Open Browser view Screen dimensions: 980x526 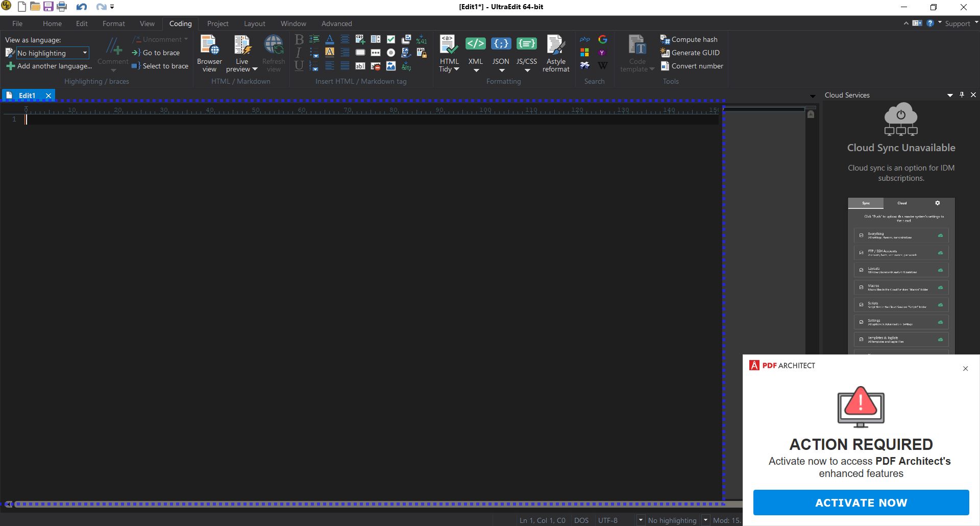pos(209,53)
